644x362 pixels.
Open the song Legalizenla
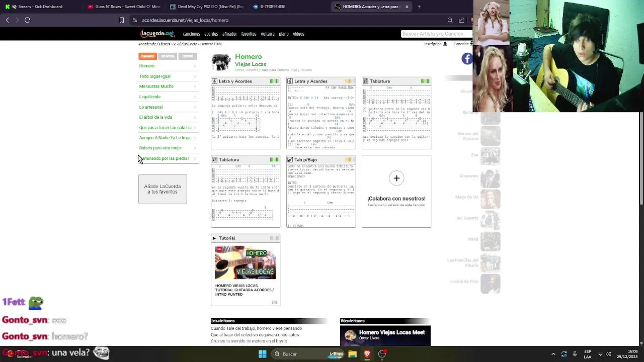click(x=169, y=97)
